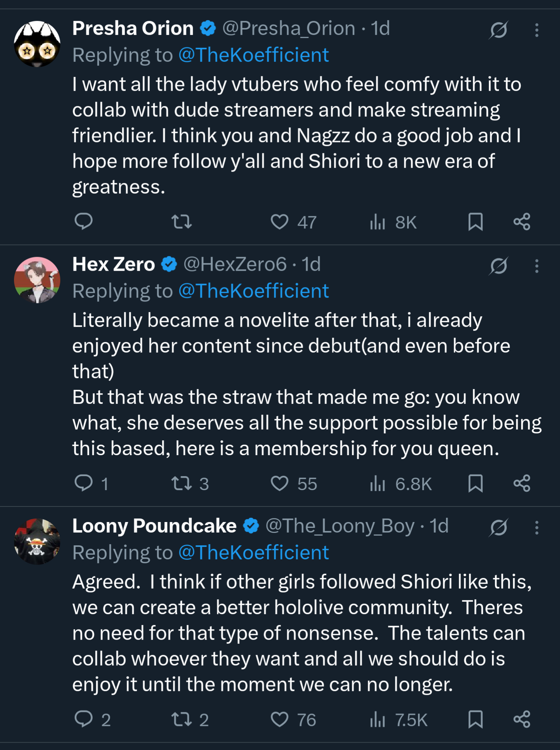This screenshot has width=560, height=750.
Task: Open more options for Hex Zero's tweet
Action: pos(537,266)
